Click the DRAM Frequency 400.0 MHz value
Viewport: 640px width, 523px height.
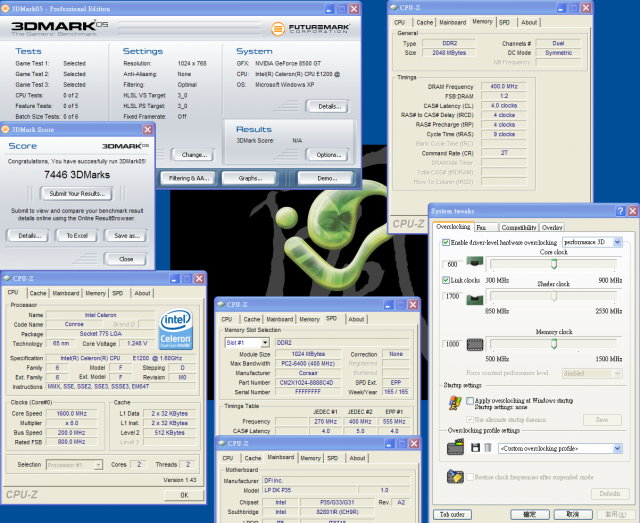click(x=504, y=87)
